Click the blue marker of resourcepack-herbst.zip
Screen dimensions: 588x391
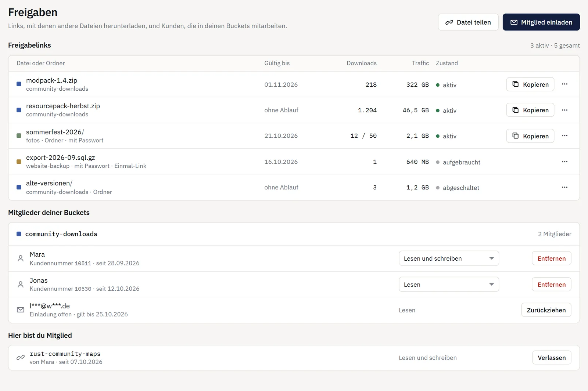(19, 110)
